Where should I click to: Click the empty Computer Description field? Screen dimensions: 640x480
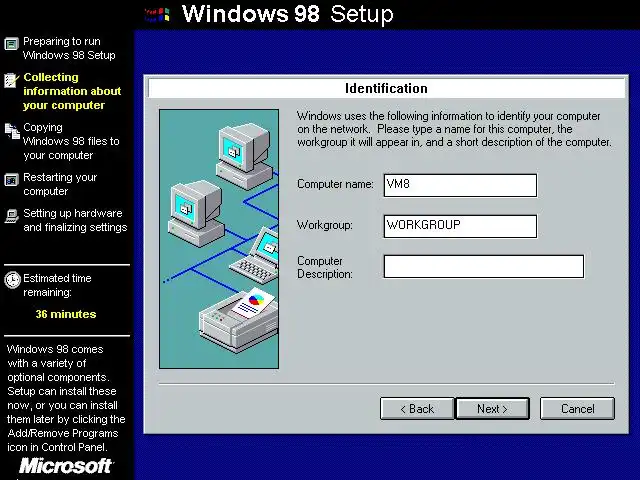pos(484,267)
